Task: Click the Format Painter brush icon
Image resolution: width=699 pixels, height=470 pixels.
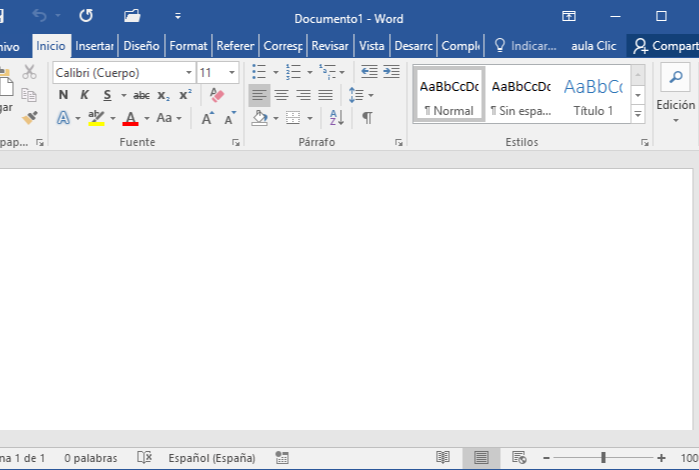Action: [x=29, y=118]
